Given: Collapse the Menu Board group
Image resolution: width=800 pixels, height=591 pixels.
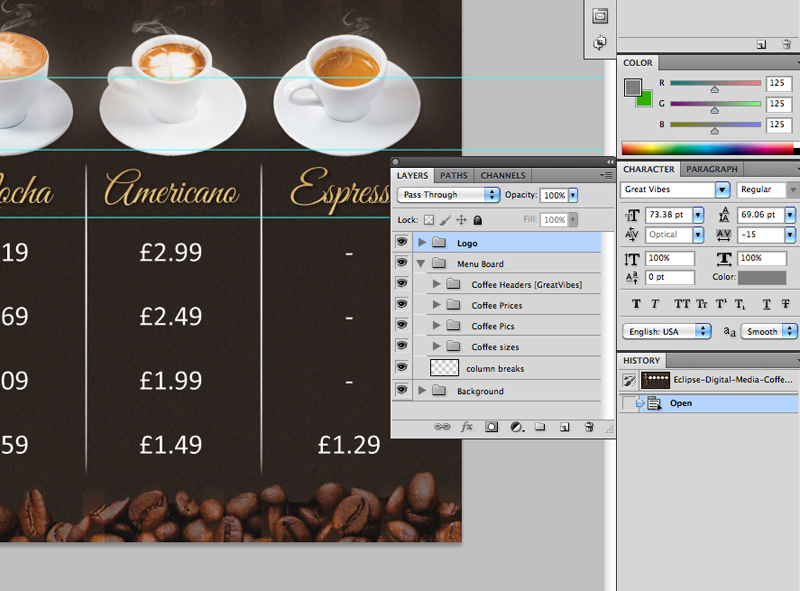Looking at the screenshot, I should (421, 264).
